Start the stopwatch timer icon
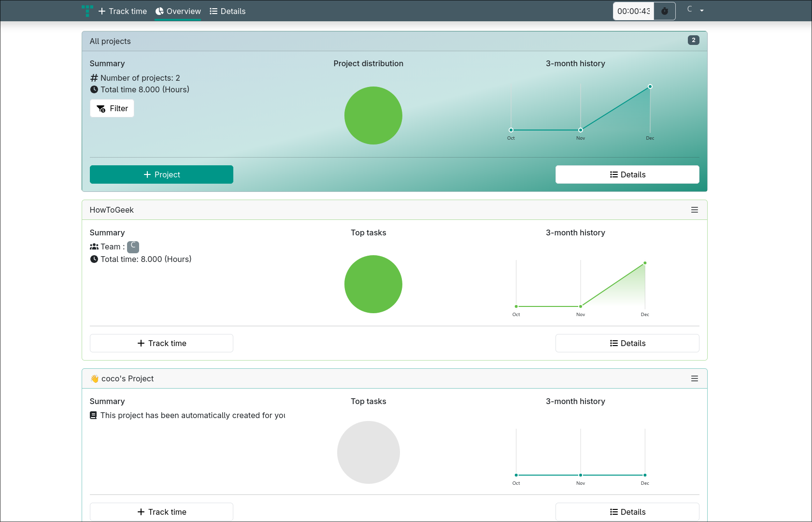This screenshot has height=522, width=812. coord(665,11)
